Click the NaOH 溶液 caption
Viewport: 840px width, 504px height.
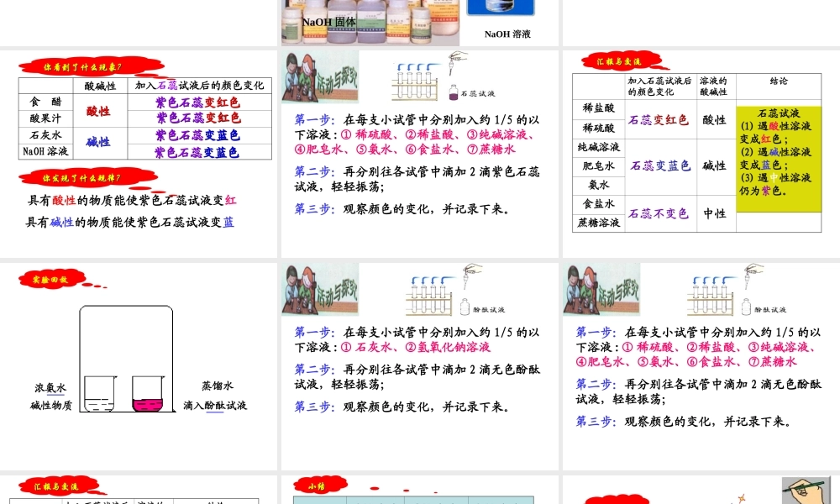pyautogui.click(x=507, y=34)
